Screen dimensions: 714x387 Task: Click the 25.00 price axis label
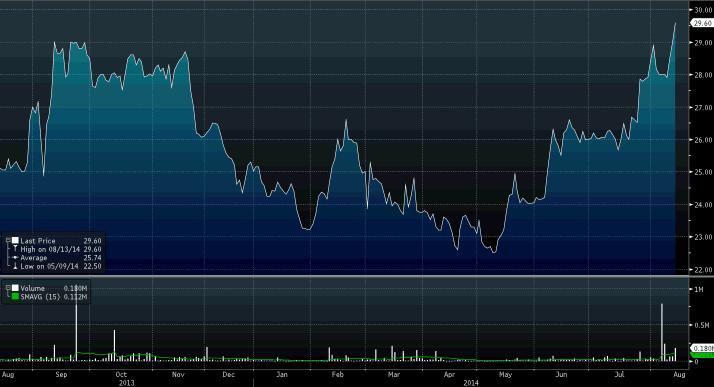(704, 172)
